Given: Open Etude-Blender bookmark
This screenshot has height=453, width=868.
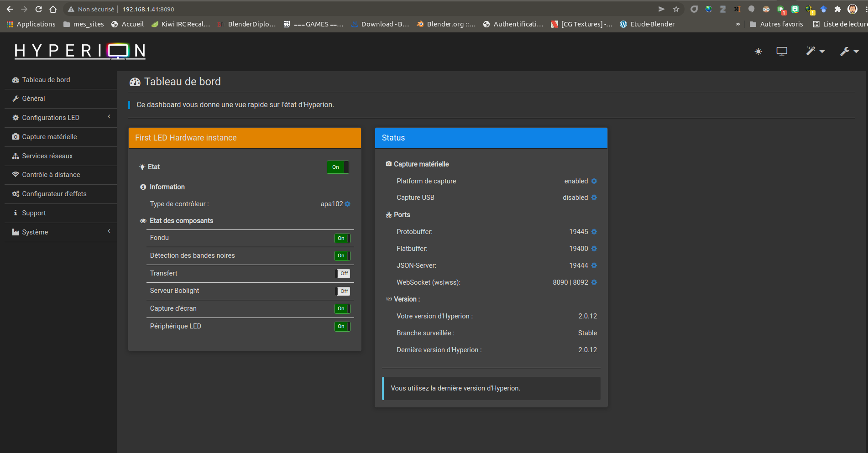Looking at the screenshot, I should coord(647,24).
